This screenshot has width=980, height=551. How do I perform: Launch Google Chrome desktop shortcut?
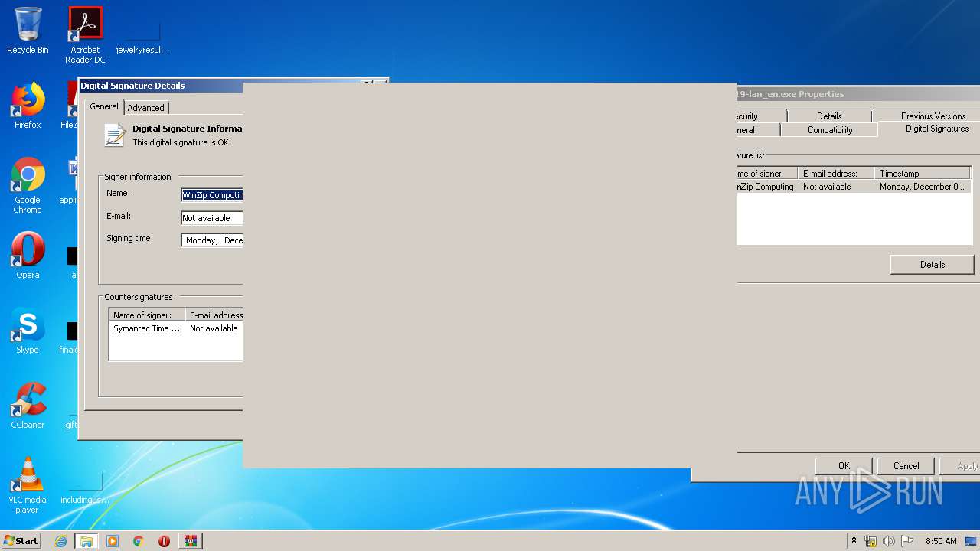point(28,184)
